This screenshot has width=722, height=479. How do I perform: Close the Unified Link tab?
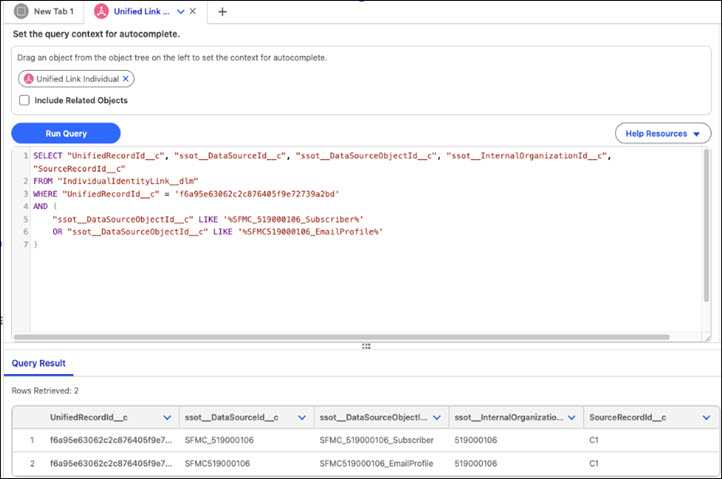[193, 11]
